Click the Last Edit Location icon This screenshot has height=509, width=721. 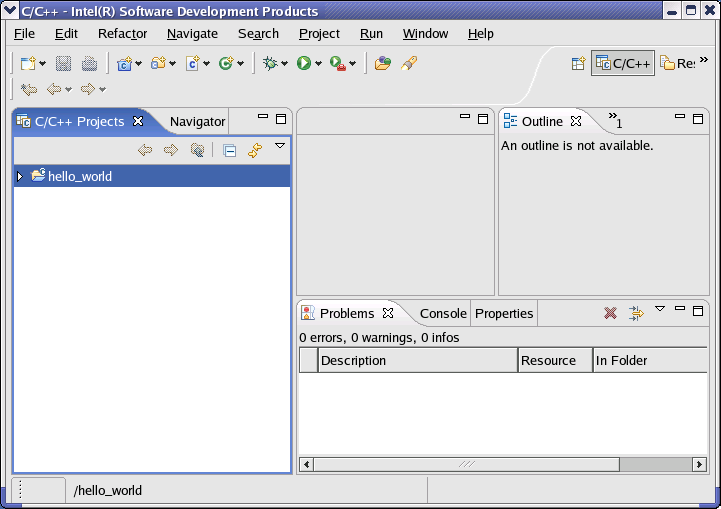[29, 89]
